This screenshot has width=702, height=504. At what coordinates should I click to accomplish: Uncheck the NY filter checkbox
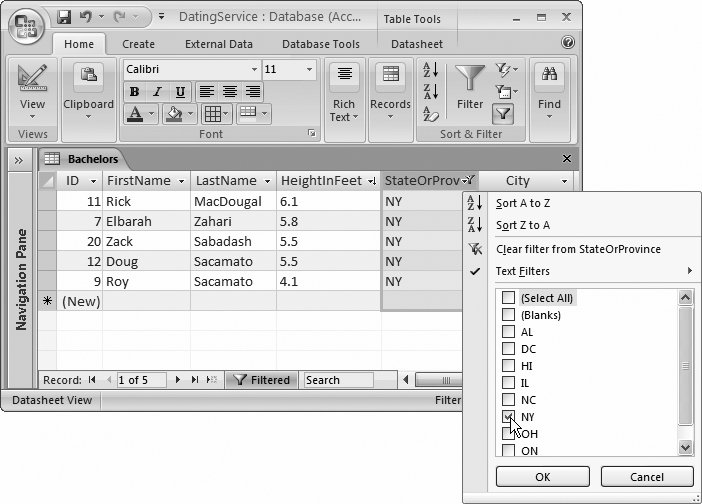[x=509, y=415]
